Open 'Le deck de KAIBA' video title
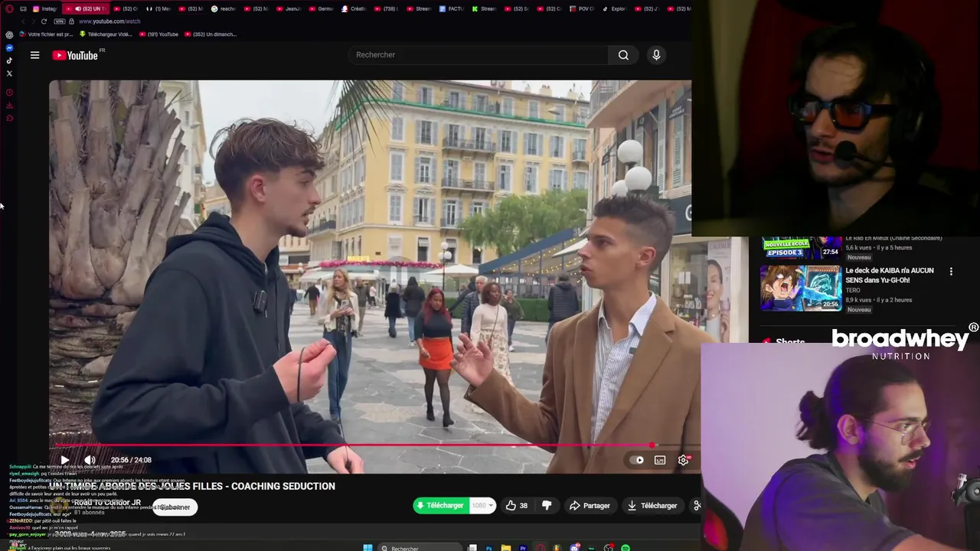 coord(890,275)
